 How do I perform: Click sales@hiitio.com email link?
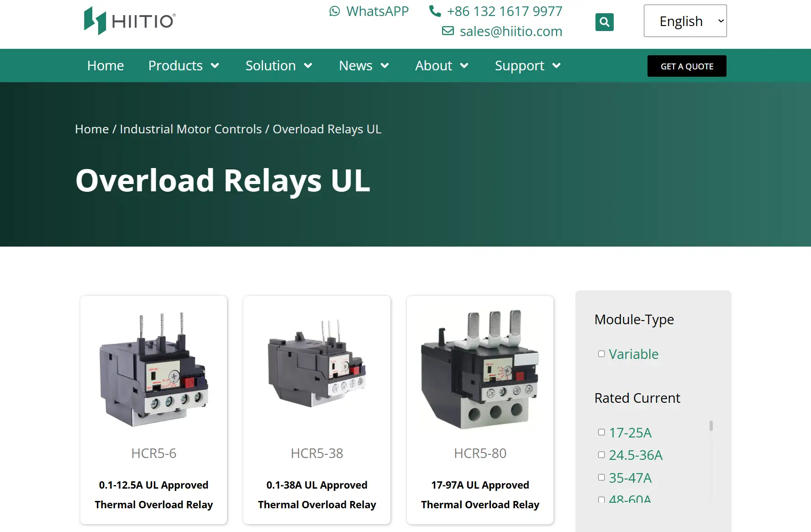(x=511, y=31)
